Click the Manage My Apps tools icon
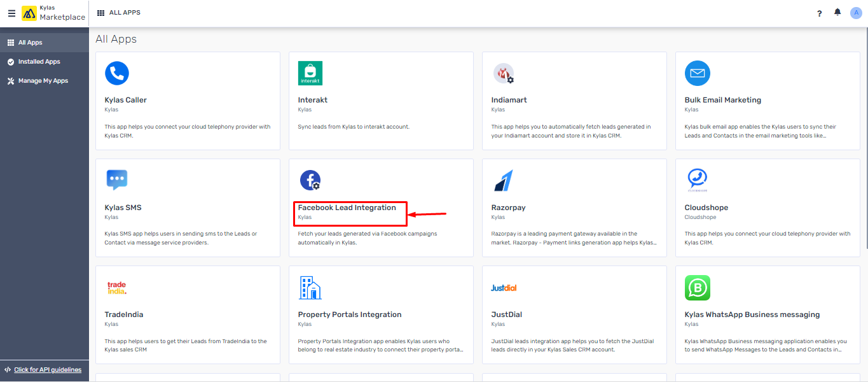The image size is (868, 382). pyautogui.click(x=11, y=81)
